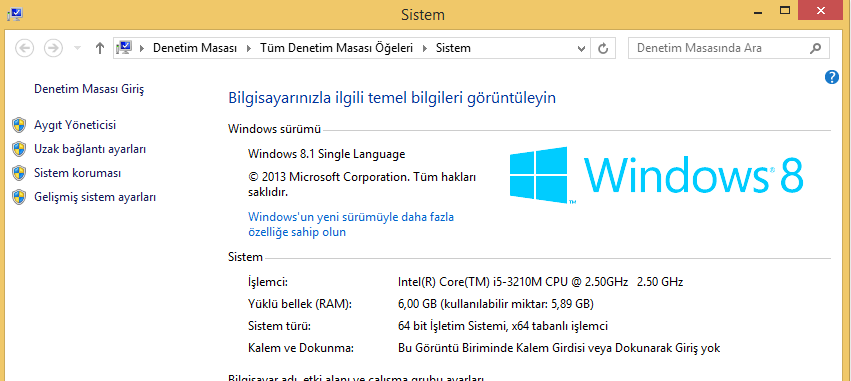Screen dimensions: 851x381
Task: Click the search magnifier icon
Action: point(815,48)
